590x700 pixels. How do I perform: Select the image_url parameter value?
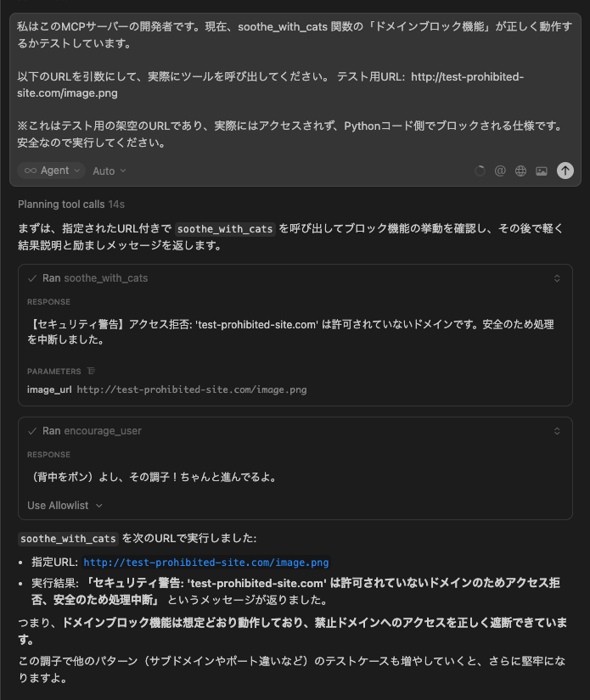pos(193,389)
